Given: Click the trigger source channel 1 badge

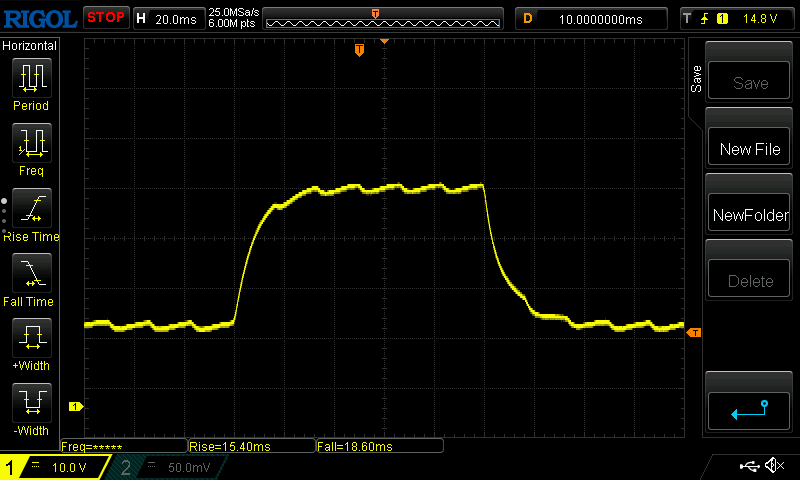Looking at the screenshot, I should [722, 19].
